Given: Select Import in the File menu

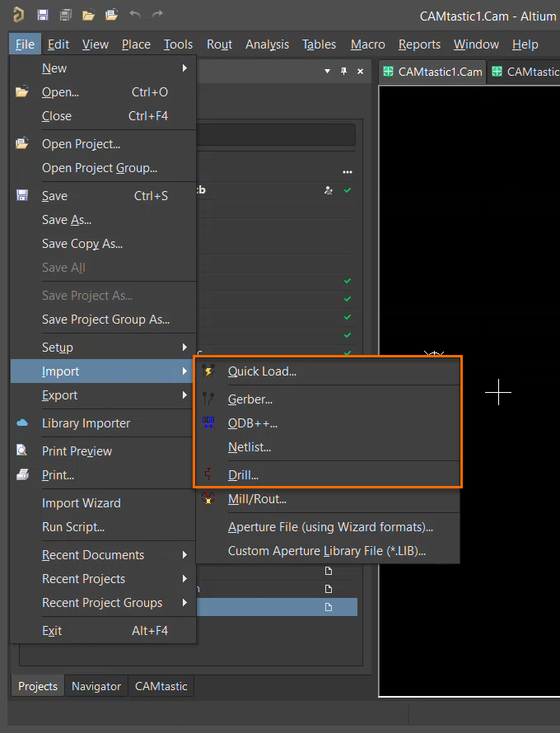Looking at the screenshot, I should pos(103,371).
